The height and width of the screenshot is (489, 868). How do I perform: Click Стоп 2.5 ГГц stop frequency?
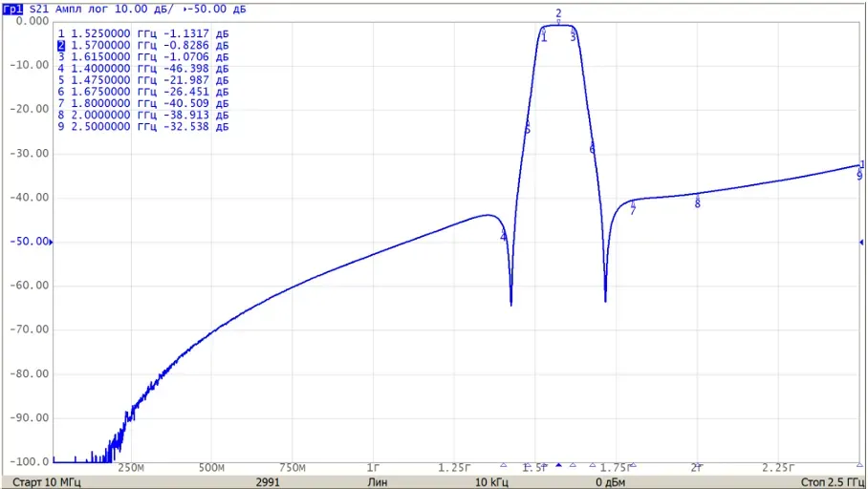(832, 482)
